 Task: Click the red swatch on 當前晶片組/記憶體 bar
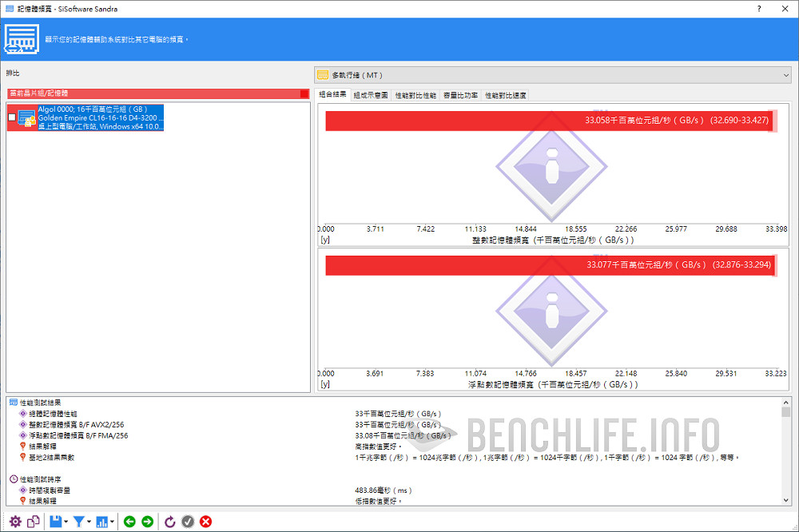304,93
